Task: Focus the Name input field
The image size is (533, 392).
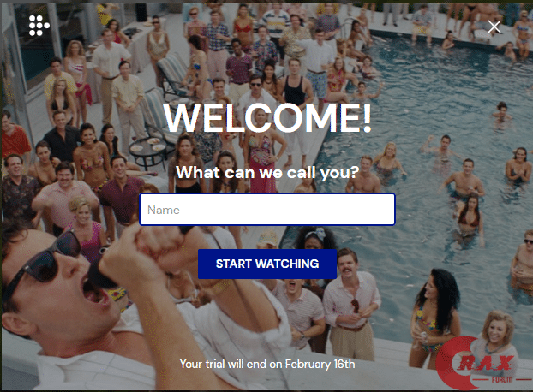Action: pos(267,210)
